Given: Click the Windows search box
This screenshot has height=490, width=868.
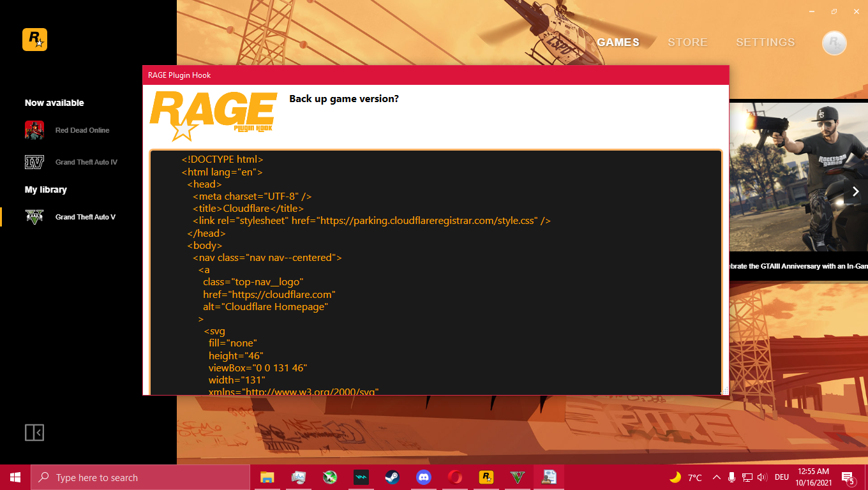Looking at the screenshot, I should pos(140,477).
